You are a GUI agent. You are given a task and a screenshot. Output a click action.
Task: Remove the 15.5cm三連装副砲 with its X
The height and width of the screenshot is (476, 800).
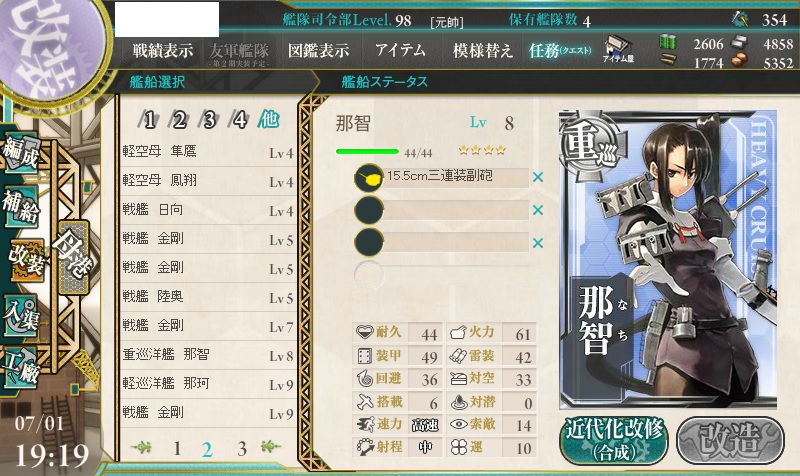pyautogui.click(x=538, y=177)
